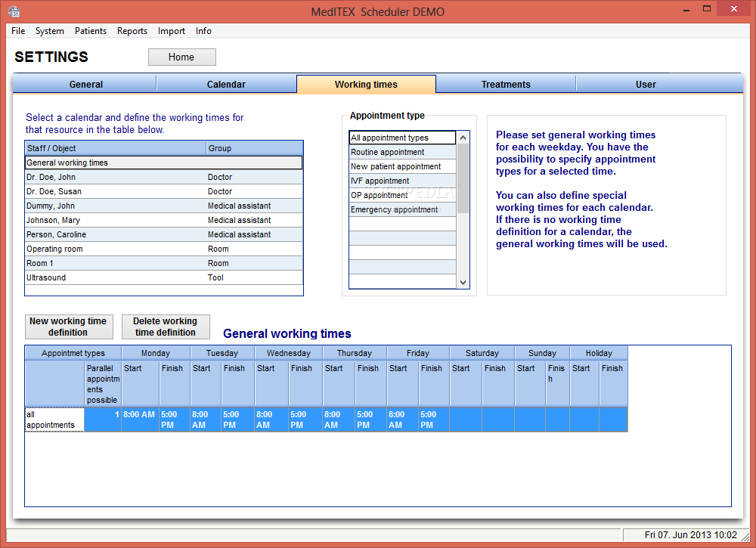The width and height of the screenshot is (756, 548).
Task: Select Dr. Doe, John in staff list
Action: click(x=163, y=177)
